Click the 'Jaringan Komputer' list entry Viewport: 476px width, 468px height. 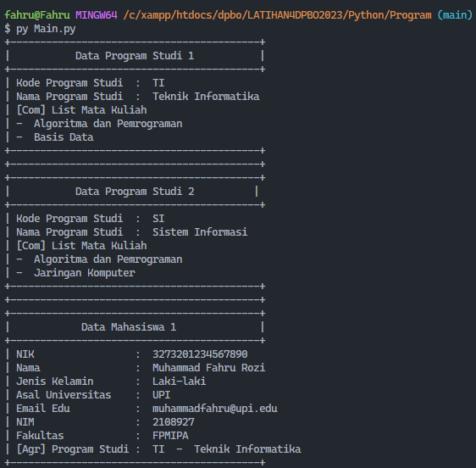coord(85,273)
